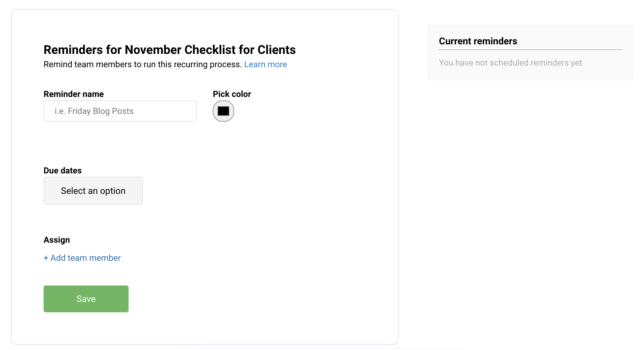Viewport: 644px width, 350px height.
Task: Click the divider line under Current reminders
Action: pos(530,50)
